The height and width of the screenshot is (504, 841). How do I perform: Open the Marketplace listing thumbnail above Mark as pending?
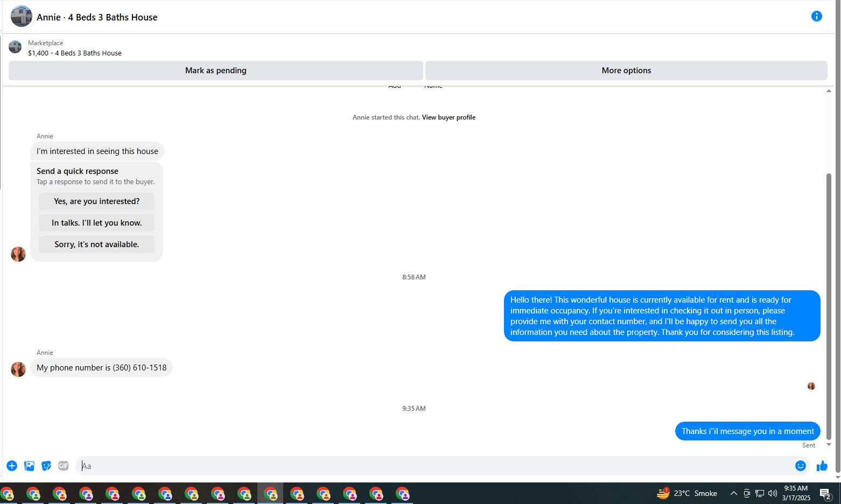15,47
